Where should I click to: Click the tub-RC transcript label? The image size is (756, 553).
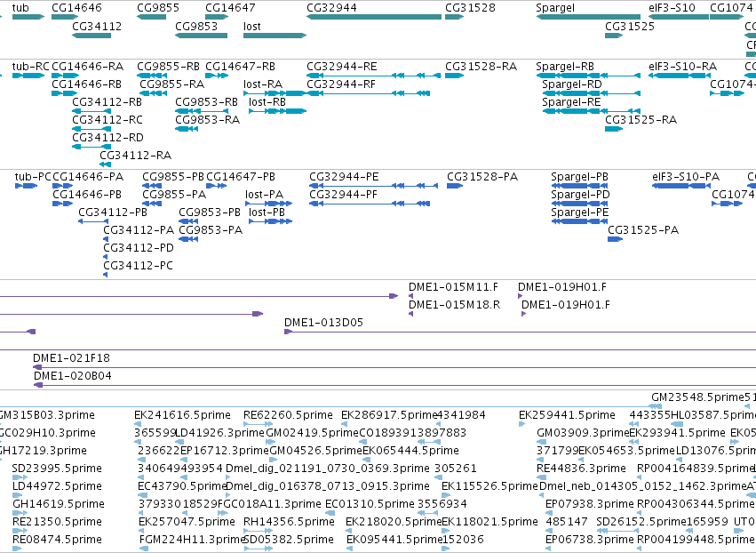[x=31, y=67]
